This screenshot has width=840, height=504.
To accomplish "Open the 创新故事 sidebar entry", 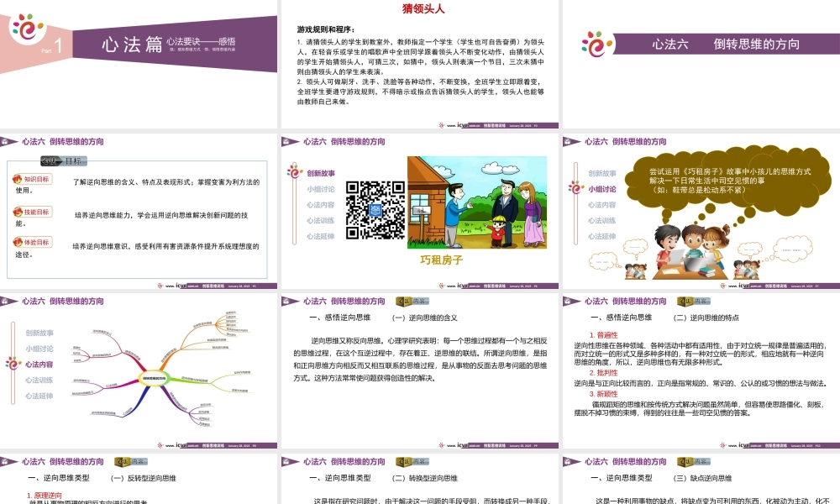I will pyautogui.click(x=321, y=174).
